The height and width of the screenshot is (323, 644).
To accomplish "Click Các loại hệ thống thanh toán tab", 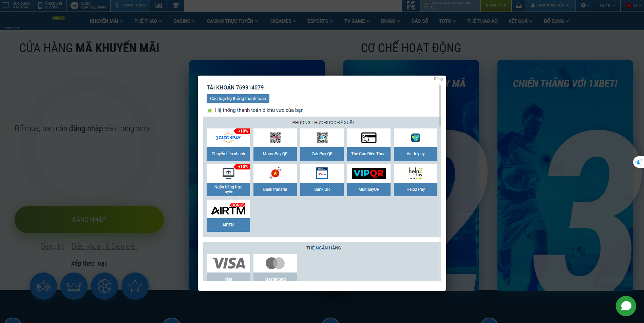I will tap(238, 99).
